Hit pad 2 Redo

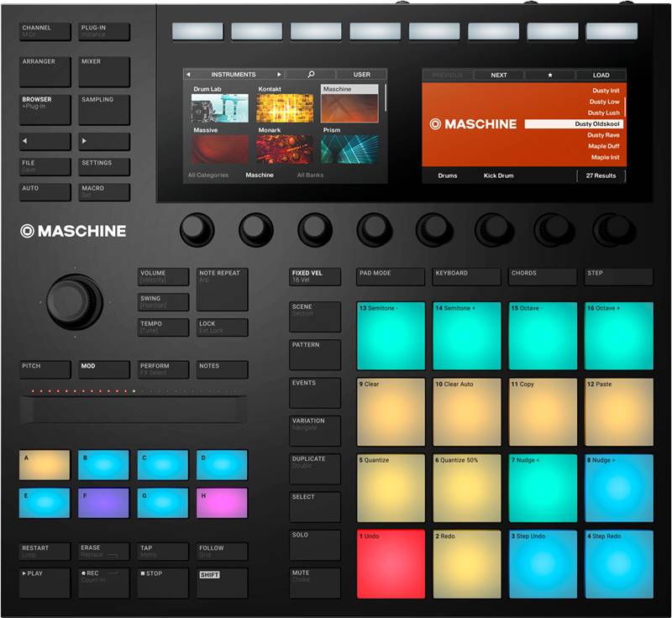[467, 564]
